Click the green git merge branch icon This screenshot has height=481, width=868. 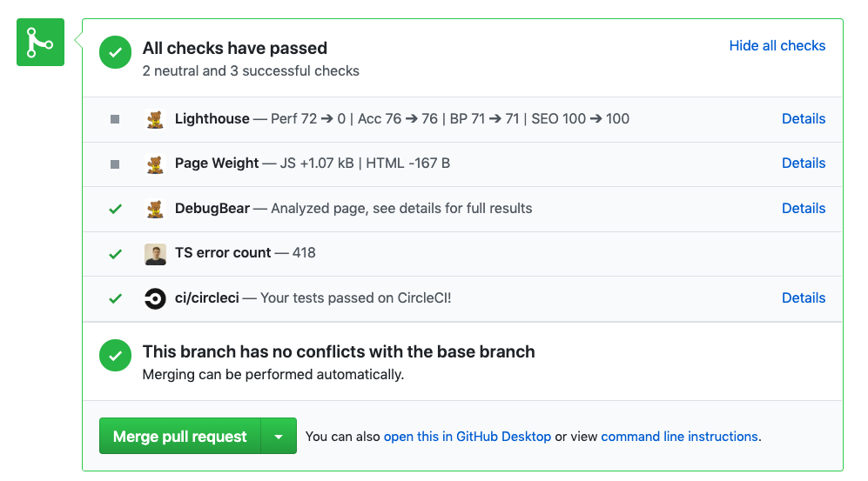coord(40,42)
